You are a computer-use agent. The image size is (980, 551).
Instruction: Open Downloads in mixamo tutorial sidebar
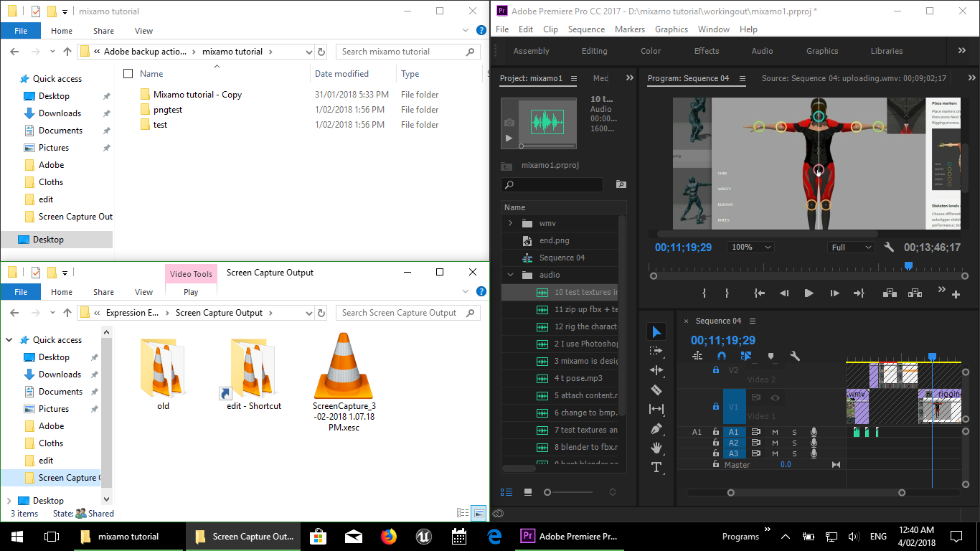coord(60,113)
